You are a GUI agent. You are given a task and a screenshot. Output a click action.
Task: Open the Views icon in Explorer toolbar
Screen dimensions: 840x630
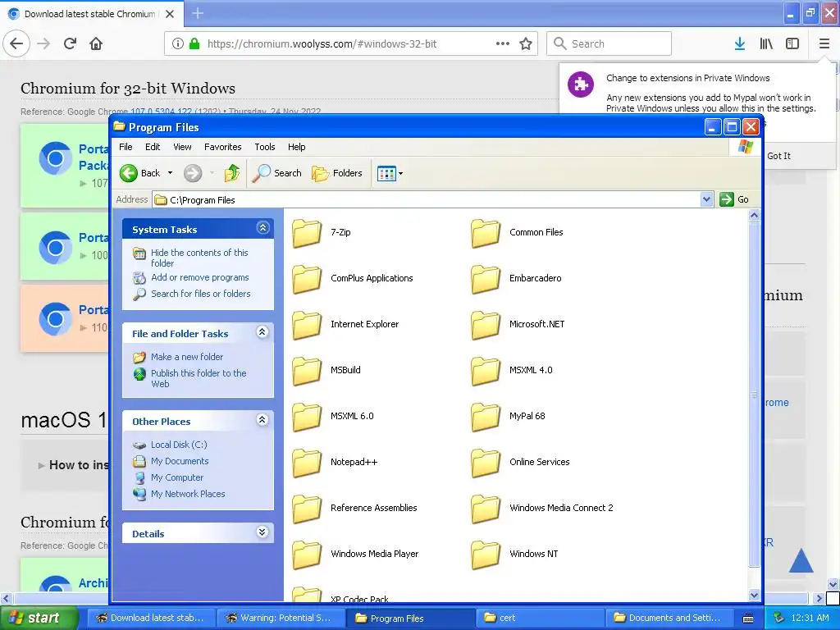pos(386,173)
